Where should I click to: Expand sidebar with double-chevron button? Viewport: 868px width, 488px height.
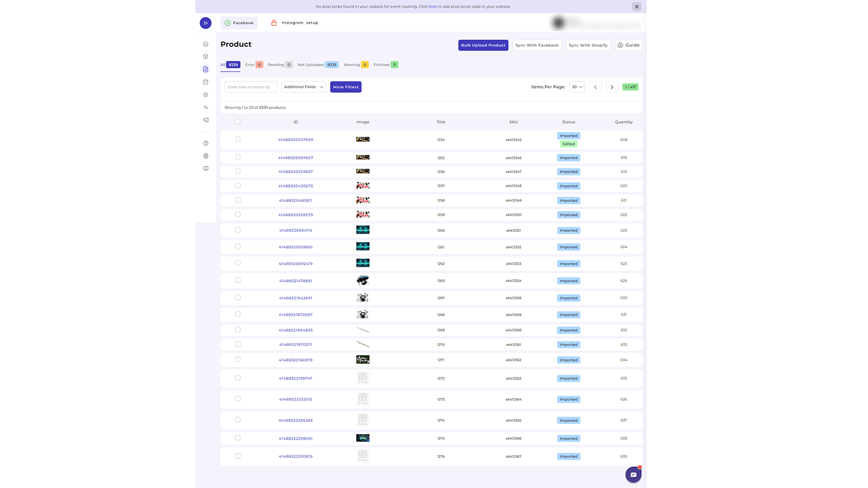coord(206,23)
